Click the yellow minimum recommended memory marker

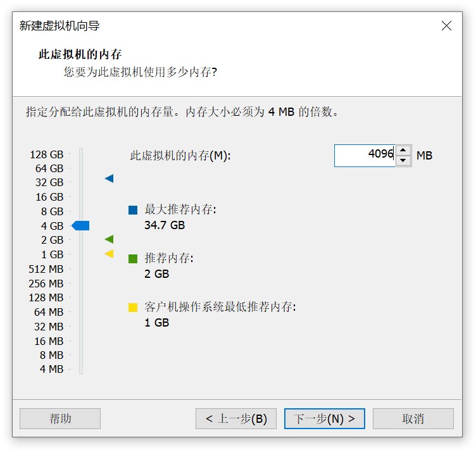[x=110, y=254]
